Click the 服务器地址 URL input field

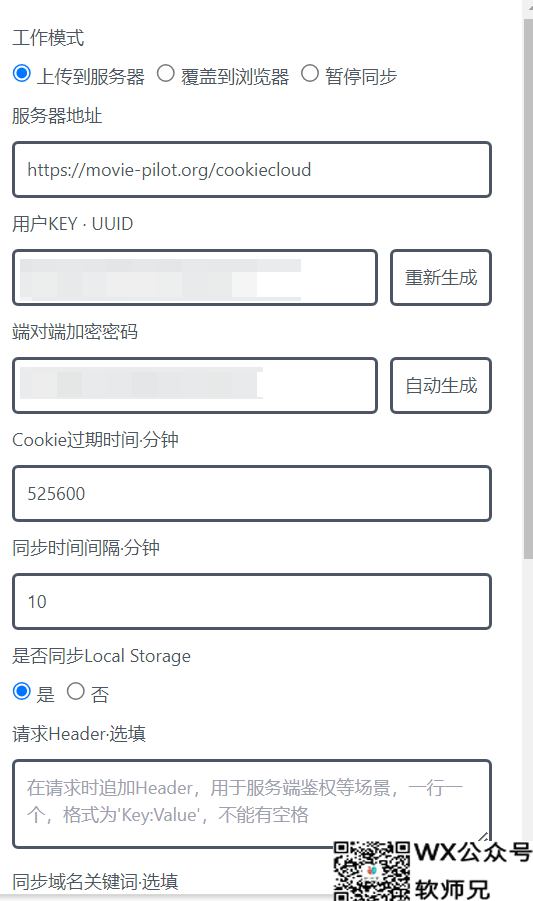coord(252,170)
